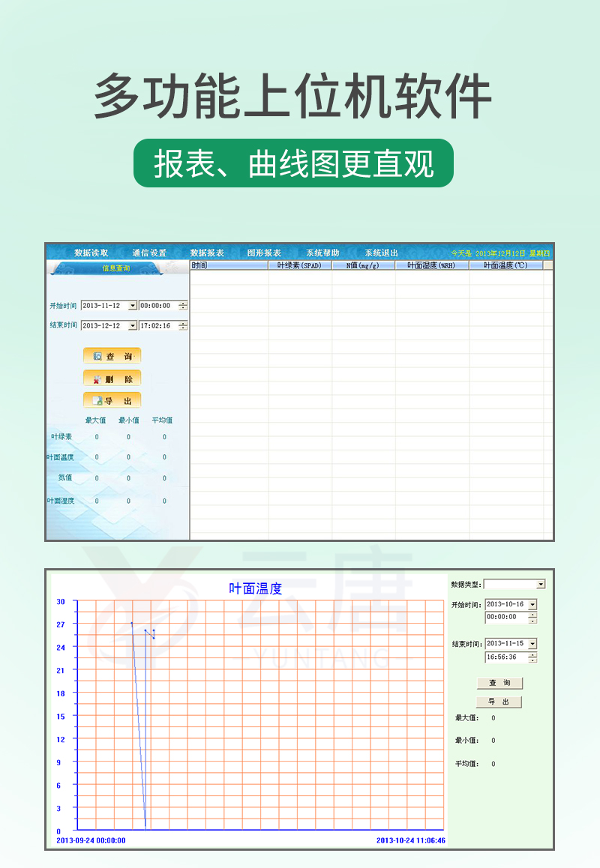Open the 数据读取 menu

pyautogui.click(x=91, y=253)
